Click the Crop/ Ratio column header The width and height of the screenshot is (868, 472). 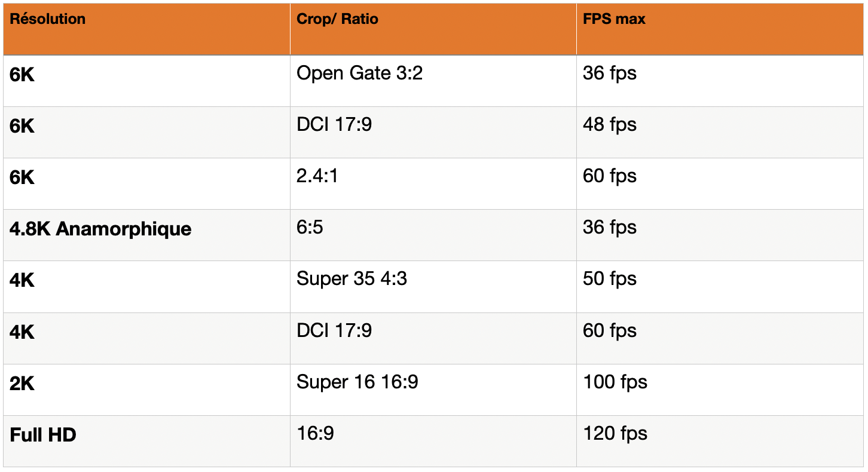pyautogui.click(x=337, y=19)
